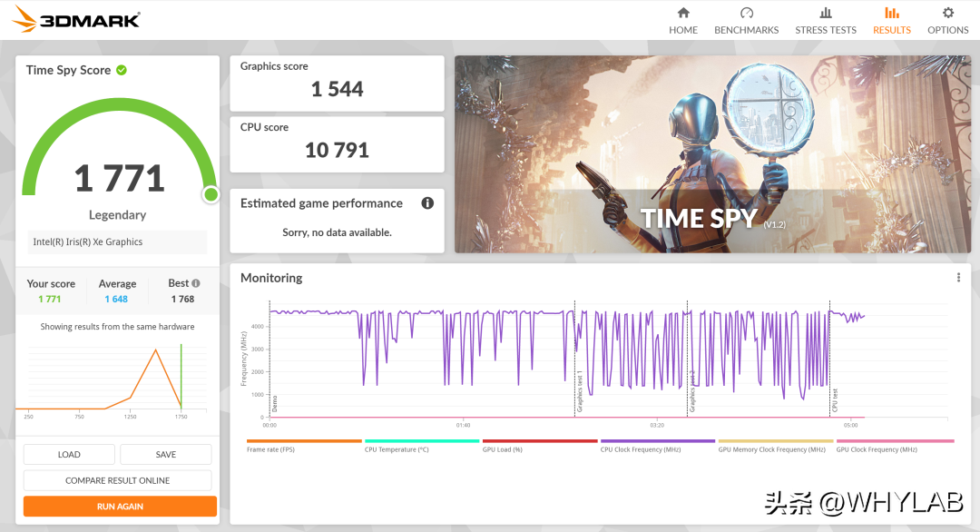Click the green score gauge indicator dot

coord(211,194)
